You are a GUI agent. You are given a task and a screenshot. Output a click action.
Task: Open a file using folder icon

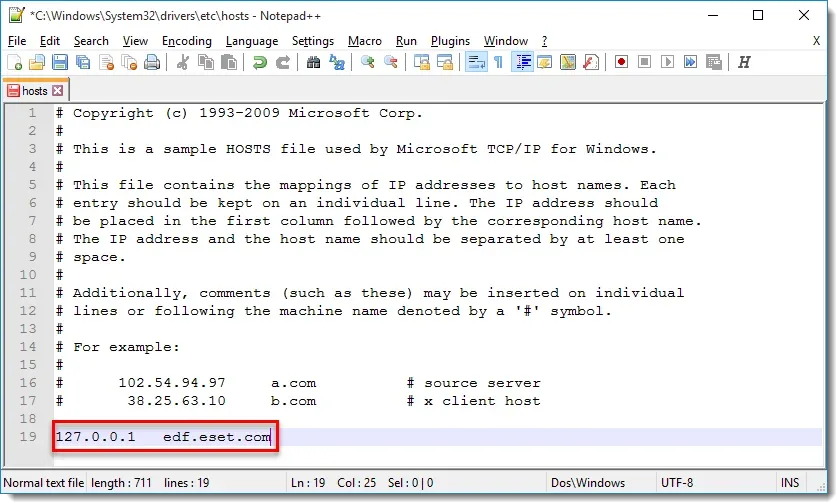[x=37, y=62]
